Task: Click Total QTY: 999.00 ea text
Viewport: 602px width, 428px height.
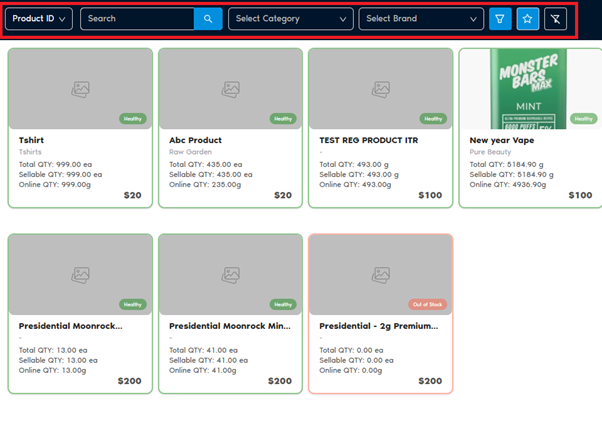Action: coord(55,164)
